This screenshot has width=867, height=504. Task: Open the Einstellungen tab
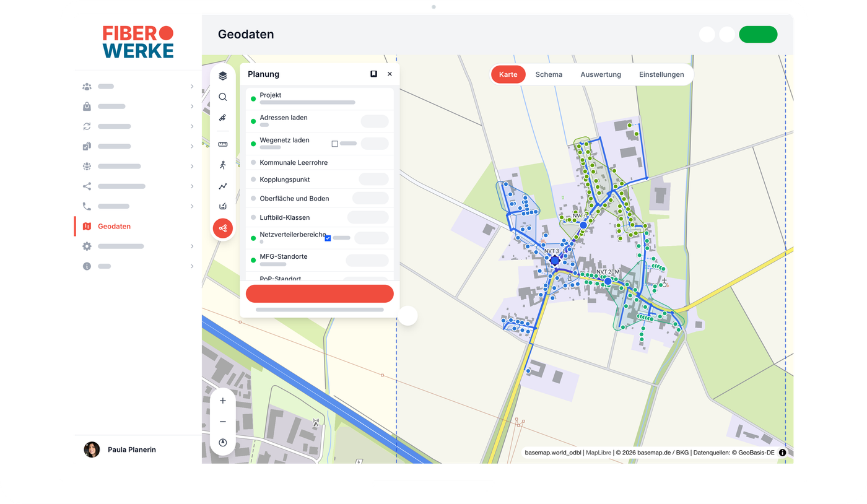[661, 74]
